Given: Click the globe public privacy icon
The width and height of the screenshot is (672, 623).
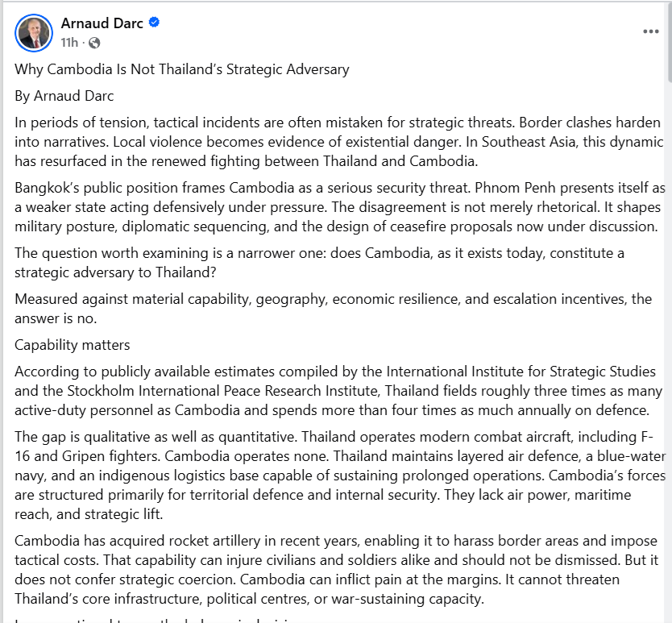Looking at the screenshot, I should [x=94, y=42].
